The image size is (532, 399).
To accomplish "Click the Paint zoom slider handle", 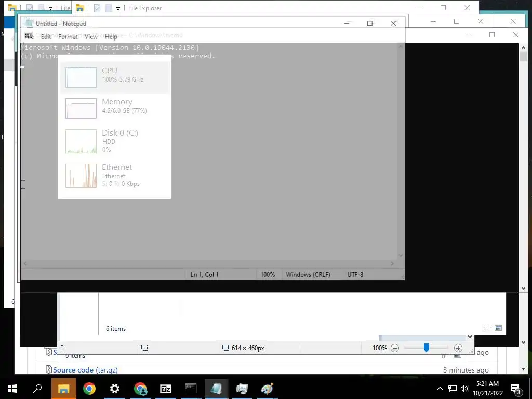I will 426,348.
